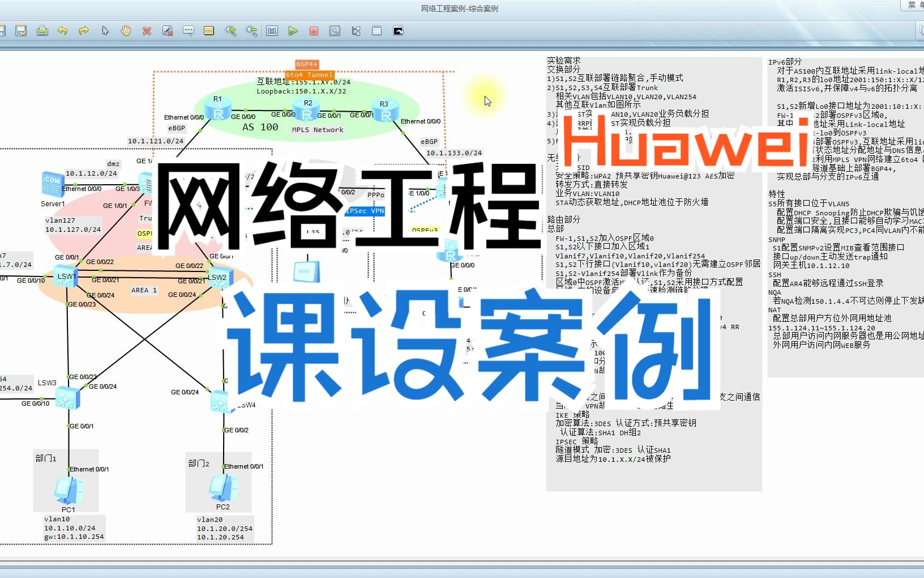Open the topology CLI console icon
924x578 pixels.
pyautogui.click(x=398, y=31)
